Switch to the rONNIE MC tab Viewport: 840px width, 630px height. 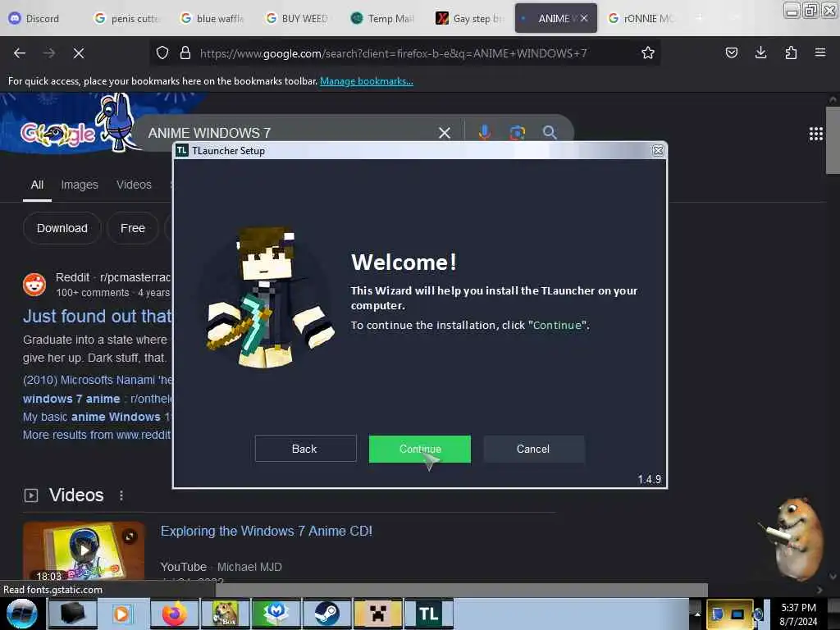pos(641,19)
